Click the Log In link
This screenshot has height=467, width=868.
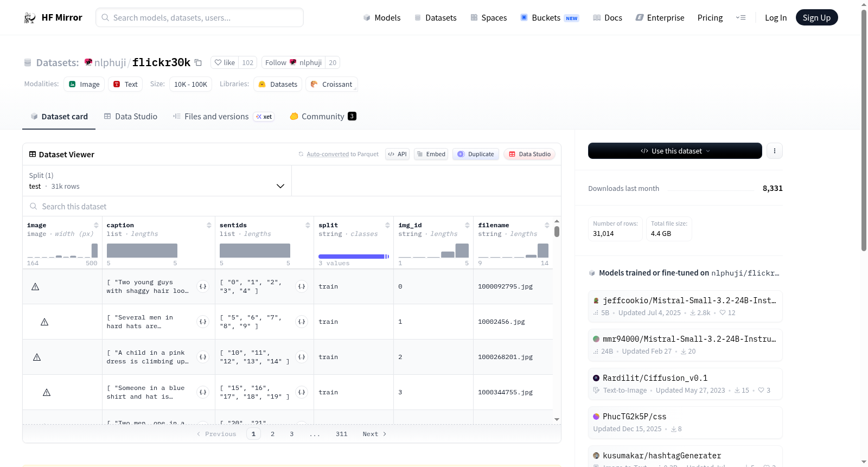tap(776, 18)
